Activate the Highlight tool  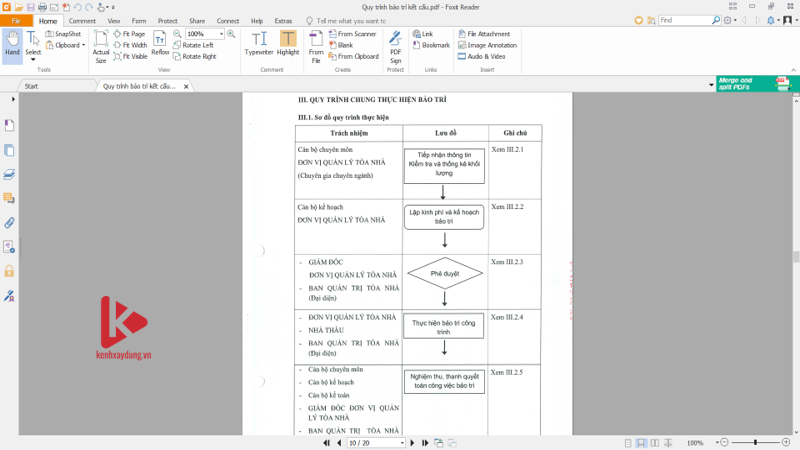[x=288, y=44]
